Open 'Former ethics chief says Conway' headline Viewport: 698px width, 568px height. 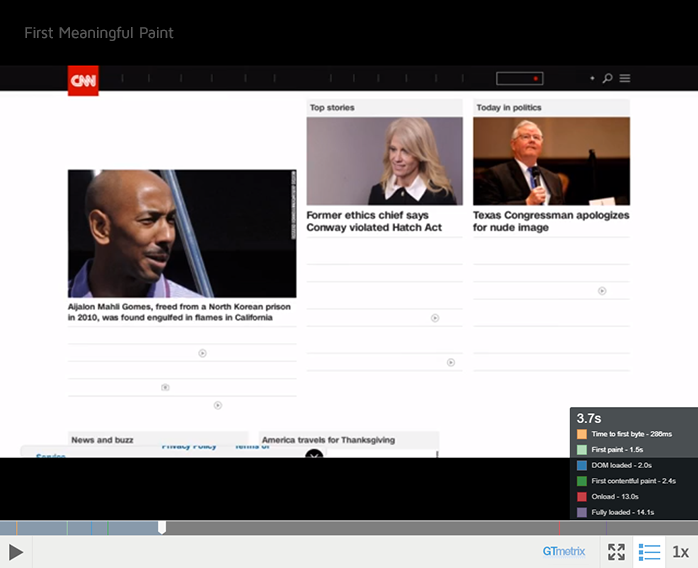(x=374, y=221)
